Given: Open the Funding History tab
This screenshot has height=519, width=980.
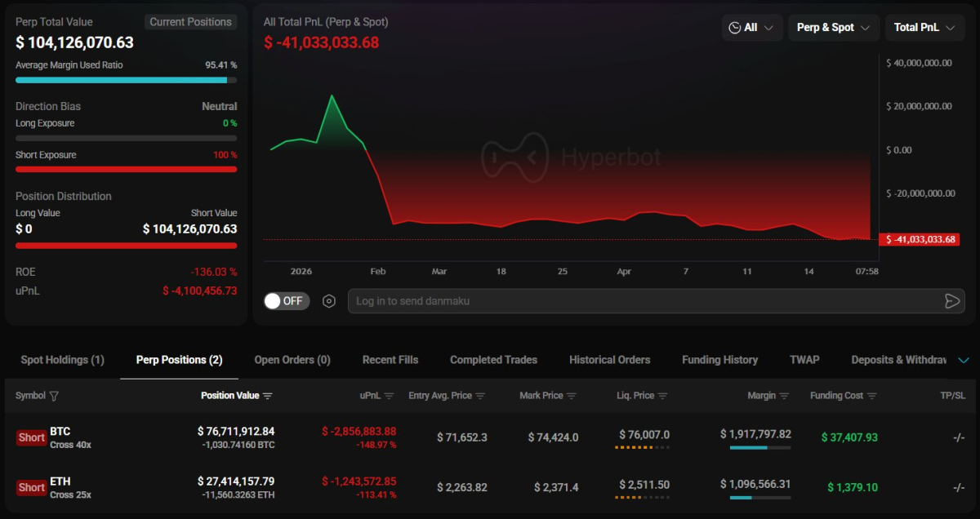Looking at the screenshot, I should coord(719,360).
